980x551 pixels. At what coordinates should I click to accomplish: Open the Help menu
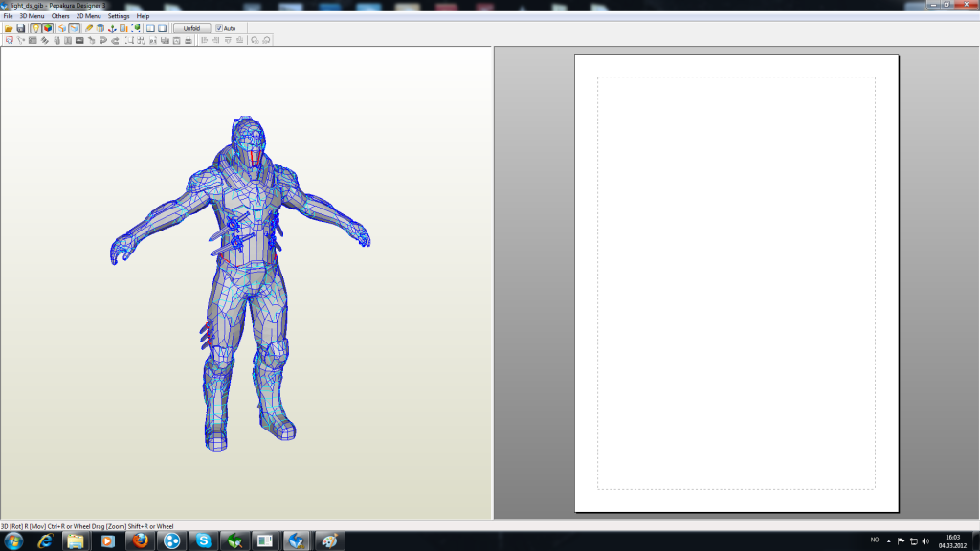(143, 16)
